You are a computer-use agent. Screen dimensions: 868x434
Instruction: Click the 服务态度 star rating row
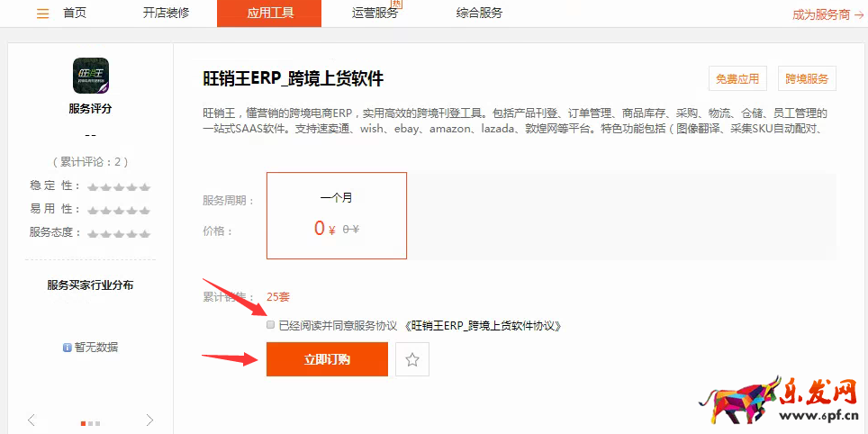click(118, 233)
